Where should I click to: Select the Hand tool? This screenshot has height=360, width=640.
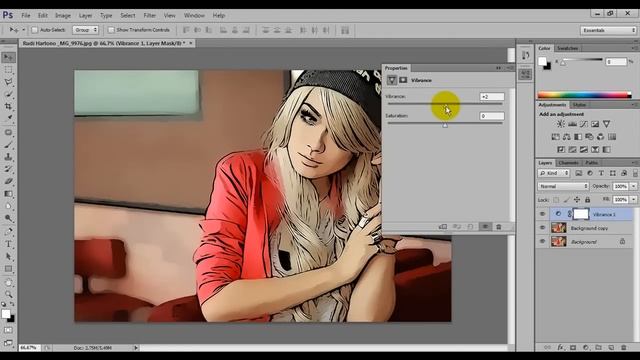click(x=9, y=282)
